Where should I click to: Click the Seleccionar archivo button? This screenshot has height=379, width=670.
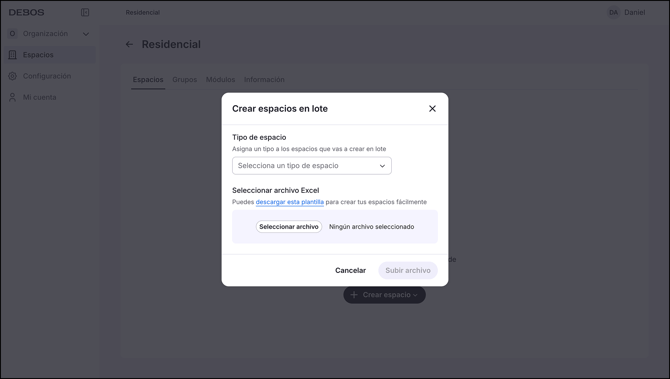289,226
